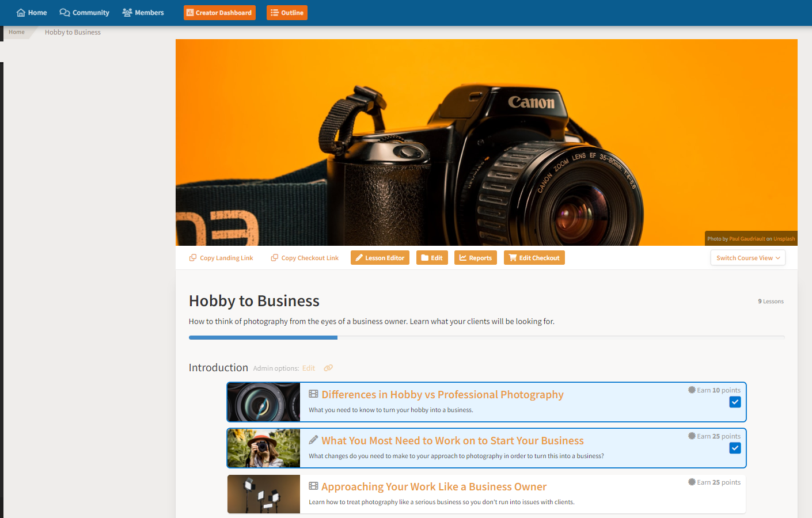Open lesson Differences in Hobby vs Professional Photography
This screenshot has height=518, width=812.
pyautogui.click(x=442, y=395)
